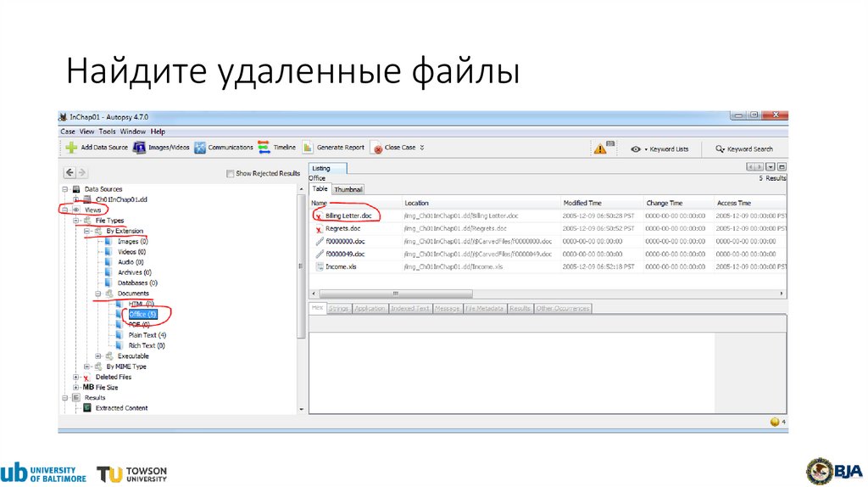Open the Hex viewer tab
Viewport: 868px width, 487px height.
(x=317, y=309)
